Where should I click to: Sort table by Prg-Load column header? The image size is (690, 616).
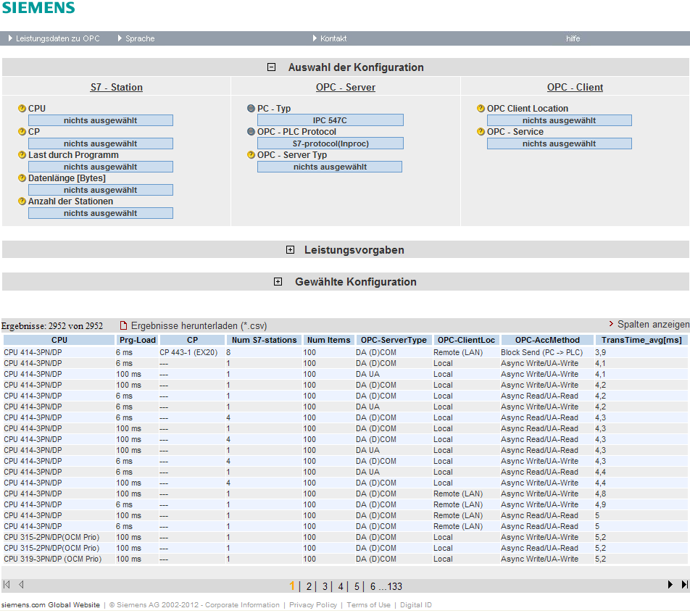coord(137,340)
